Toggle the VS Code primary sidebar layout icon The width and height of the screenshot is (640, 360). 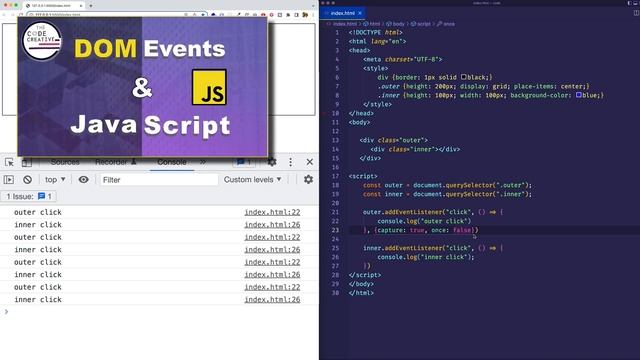pyautogui.click(x=629, y=3)
